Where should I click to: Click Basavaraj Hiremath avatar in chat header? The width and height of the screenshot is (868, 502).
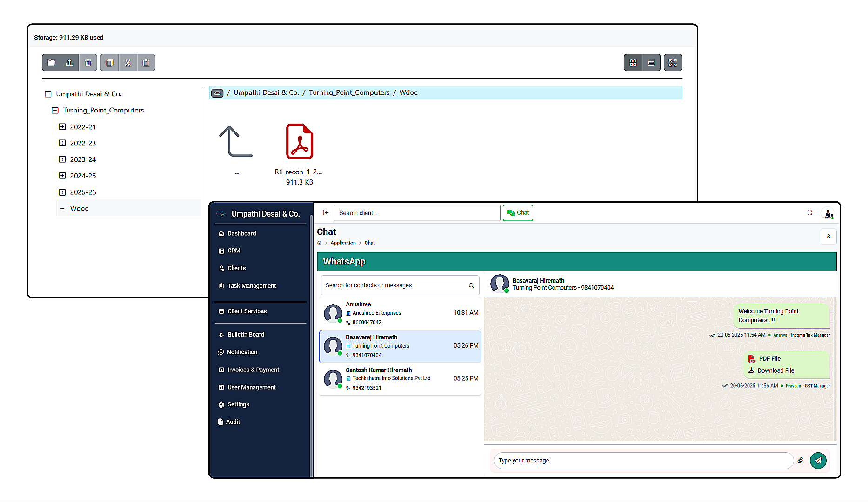[500, 284]
